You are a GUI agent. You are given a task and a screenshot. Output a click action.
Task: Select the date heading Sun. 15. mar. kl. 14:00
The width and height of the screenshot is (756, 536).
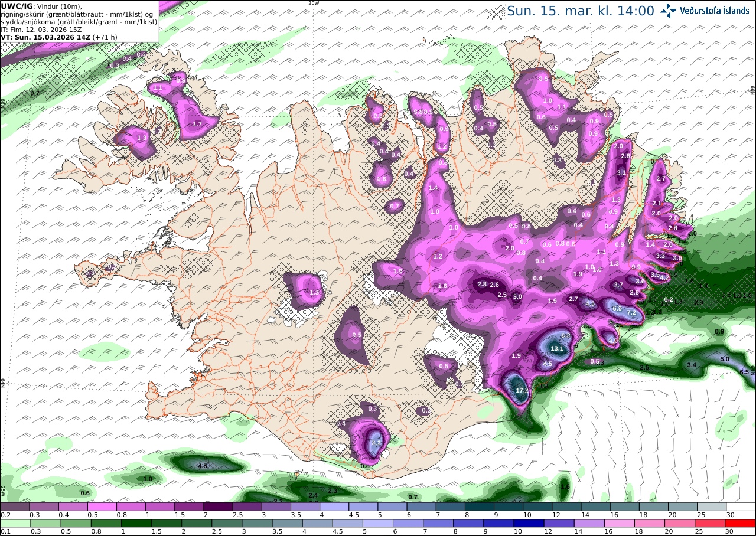(581, 11)
